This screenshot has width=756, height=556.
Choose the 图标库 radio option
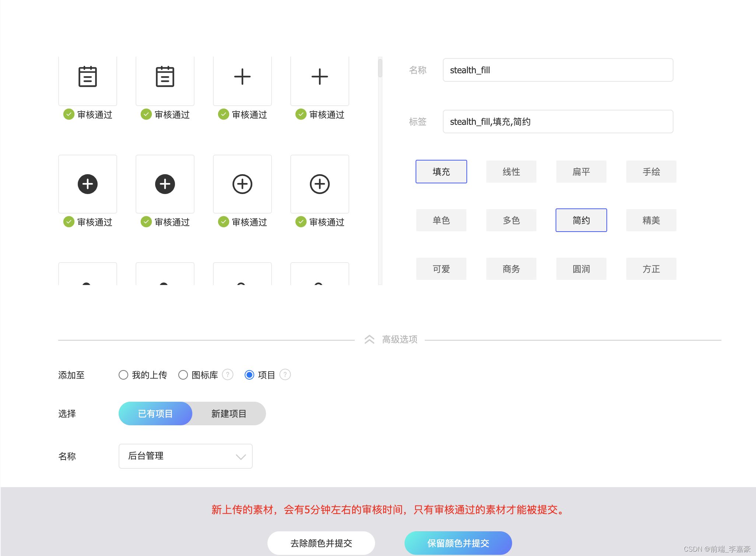coord(183,375)
